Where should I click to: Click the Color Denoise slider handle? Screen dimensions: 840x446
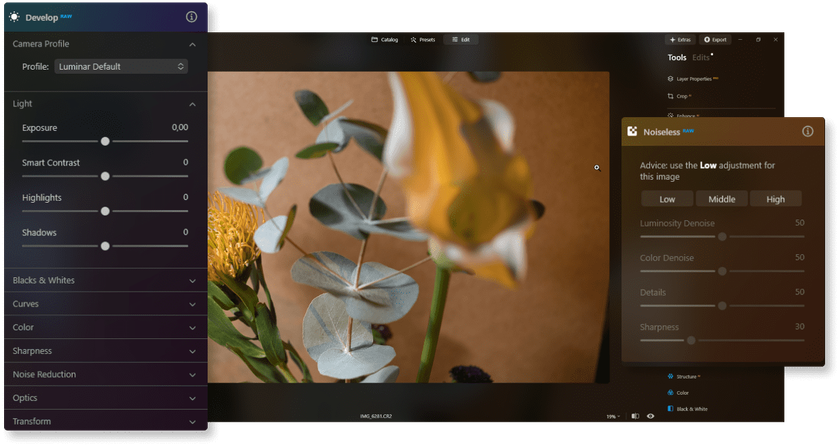722,271
